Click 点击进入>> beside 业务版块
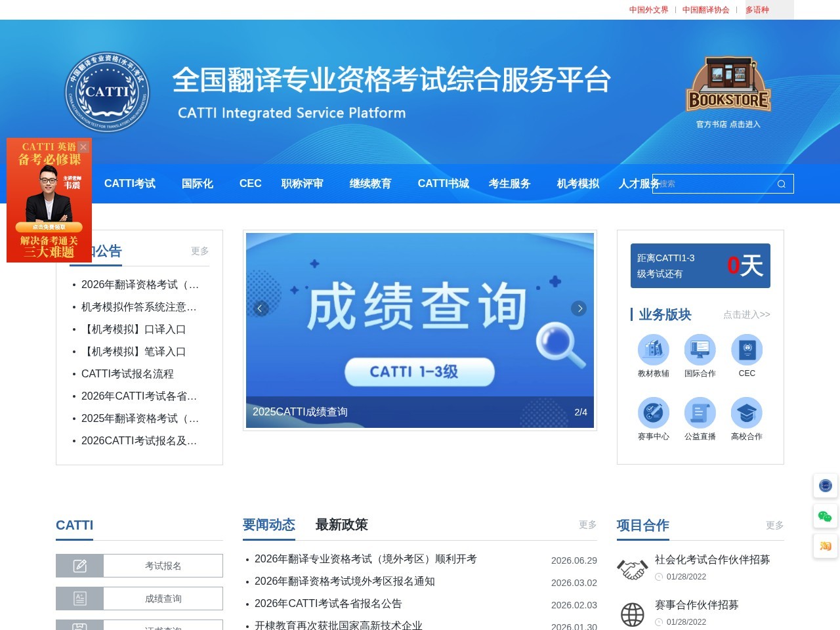The height and width of the screenshot is (630, 840). pos(747,315)
